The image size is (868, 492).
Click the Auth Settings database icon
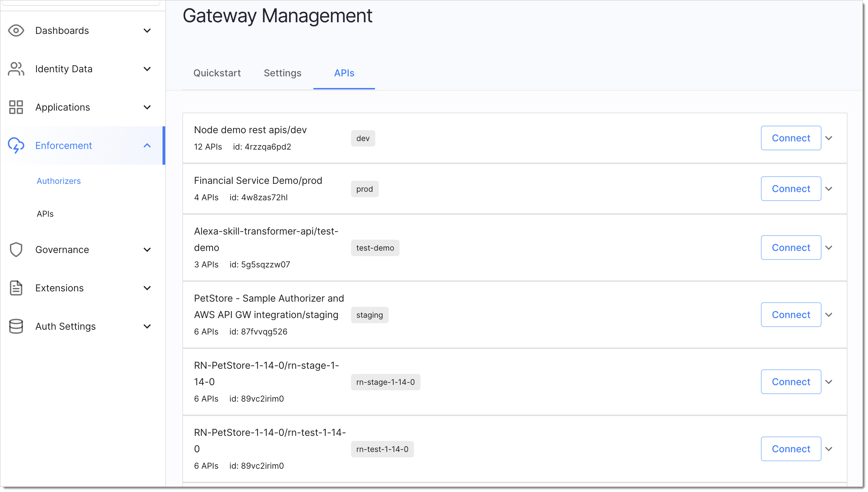tap(16, 326)
